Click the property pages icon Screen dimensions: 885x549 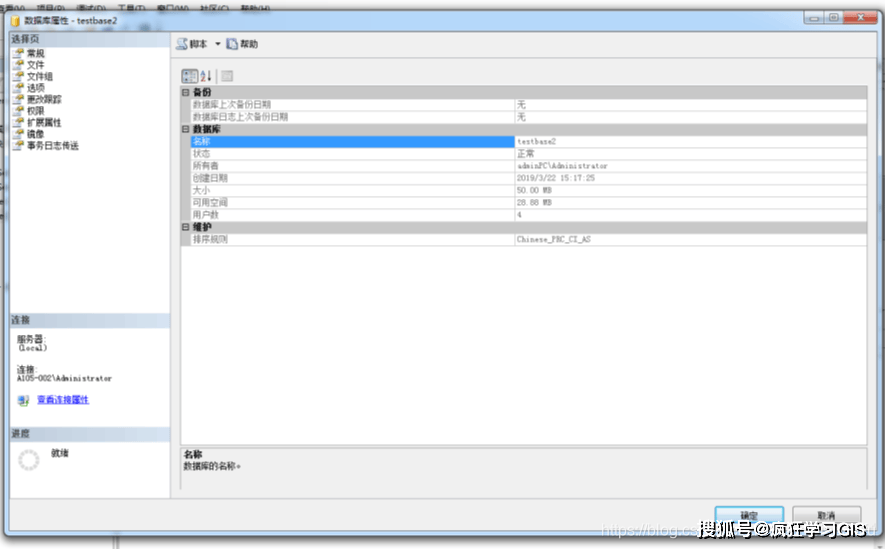point(227,76)
